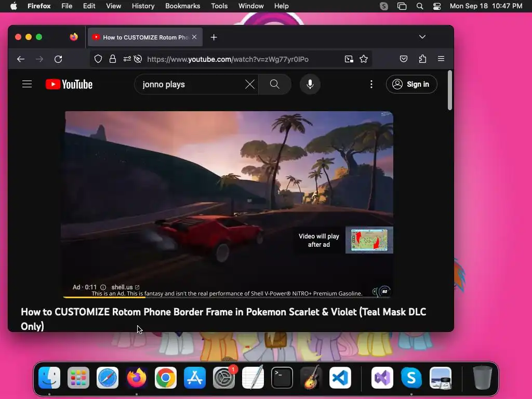Go to the YouTube home logo
The image size is (532, 399).
coord(69,84)
